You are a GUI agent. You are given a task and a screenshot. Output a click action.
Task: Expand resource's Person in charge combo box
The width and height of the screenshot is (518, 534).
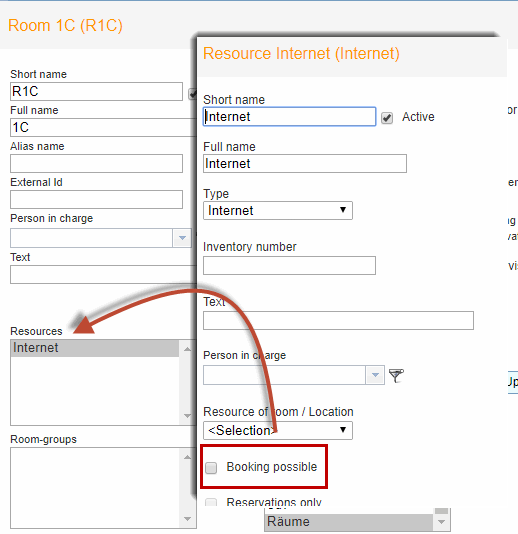pyautogui.click(x=375, y=375)
